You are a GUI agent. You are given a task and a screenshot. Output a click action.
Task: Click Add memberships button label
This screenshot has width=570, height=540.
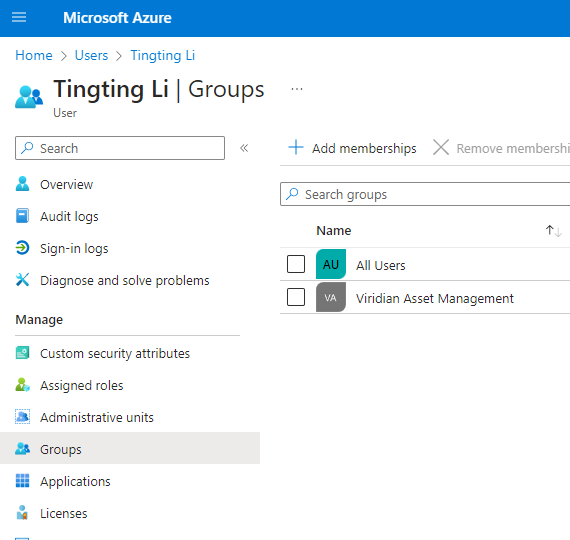tap(364, 148)
